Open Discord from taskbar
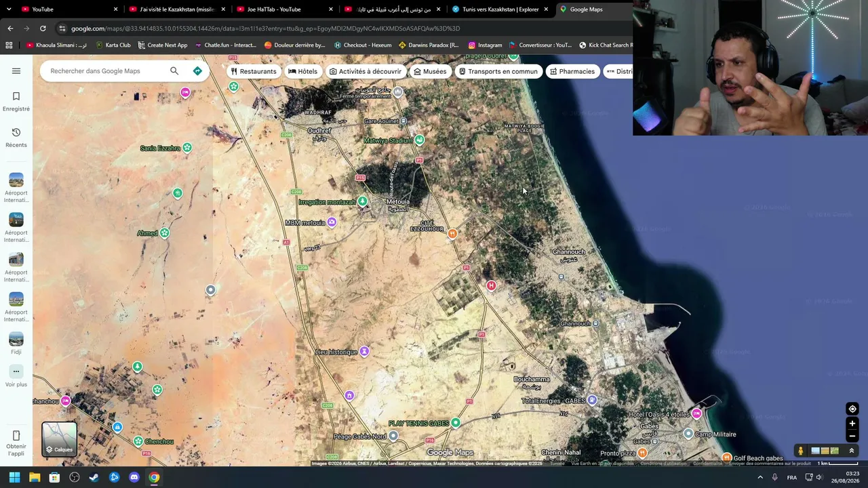The height and width of the screenshot is (488, 868). coord(134,477)
